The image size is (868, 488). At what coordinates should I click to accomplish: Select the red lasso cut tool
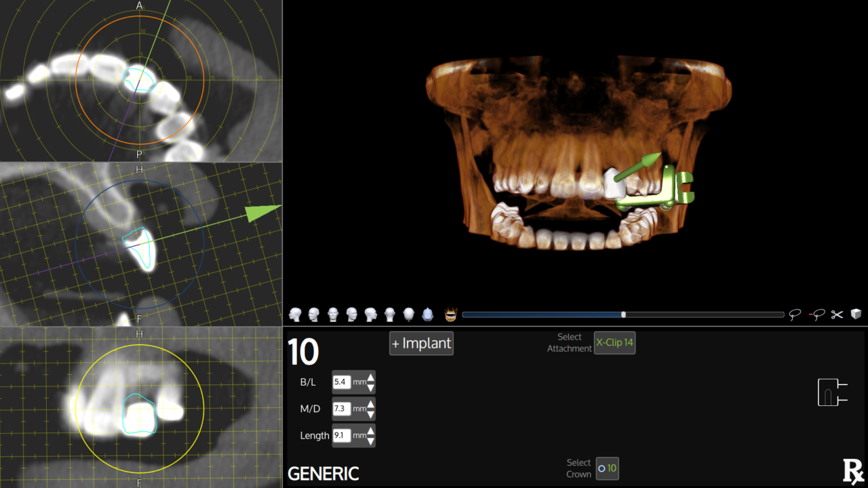816,314
